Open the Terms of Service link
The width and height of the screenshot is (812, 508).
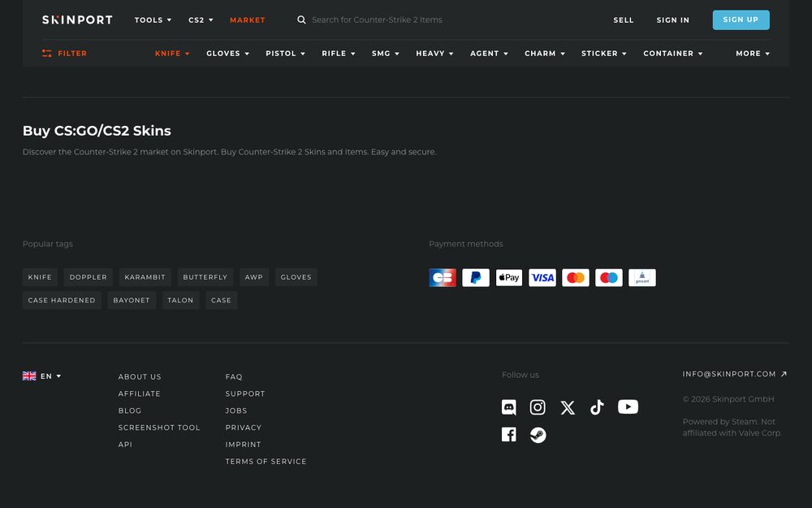266,462
